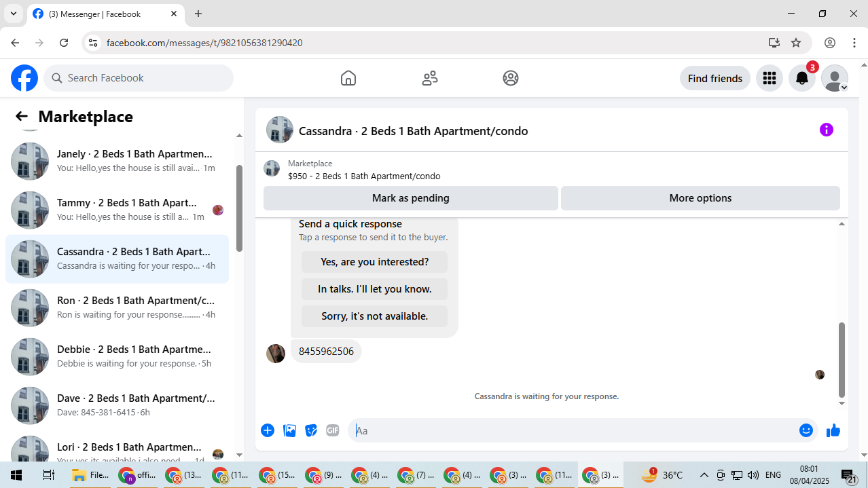Open more actions plus icon in composer
The image size is (868, 488).
[x=268, y=430]
